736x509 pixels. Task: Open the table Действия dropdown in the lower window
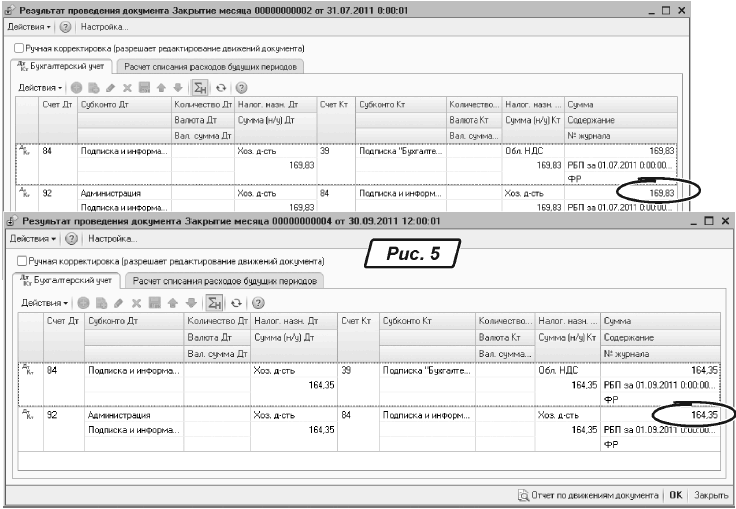pos(45,302)
